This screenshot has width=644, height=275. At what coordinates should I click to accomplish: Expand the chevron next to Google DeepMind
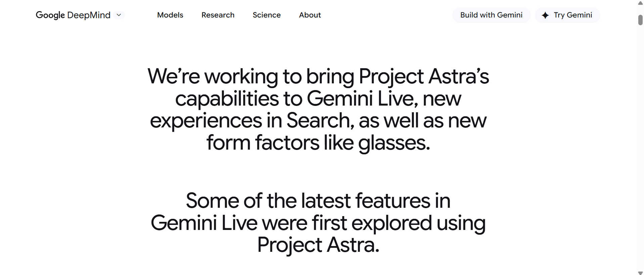pos(119,15)
